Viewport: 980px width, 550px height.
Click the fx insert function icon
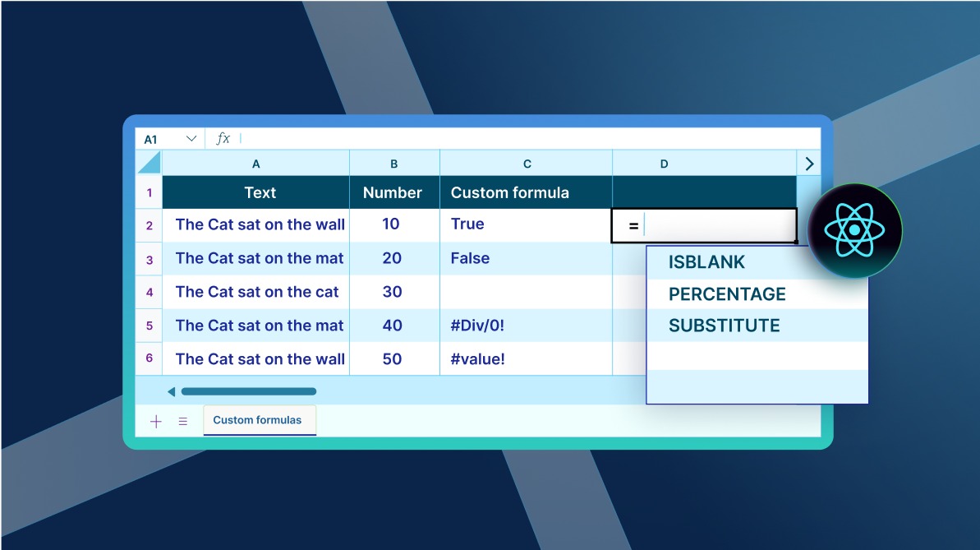point(223,139)
